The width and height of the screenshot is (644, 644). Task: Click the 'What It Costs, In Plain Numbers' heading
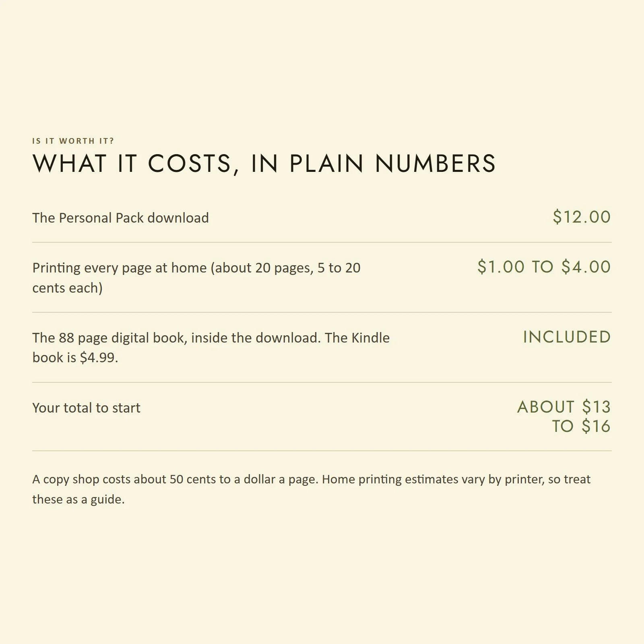264,164
